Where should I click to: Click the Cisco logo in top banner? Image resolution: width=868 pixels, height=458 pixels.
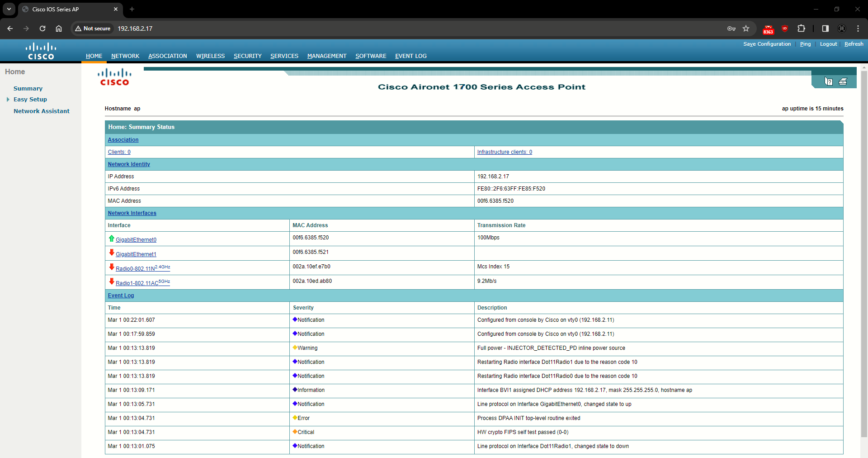41,51
